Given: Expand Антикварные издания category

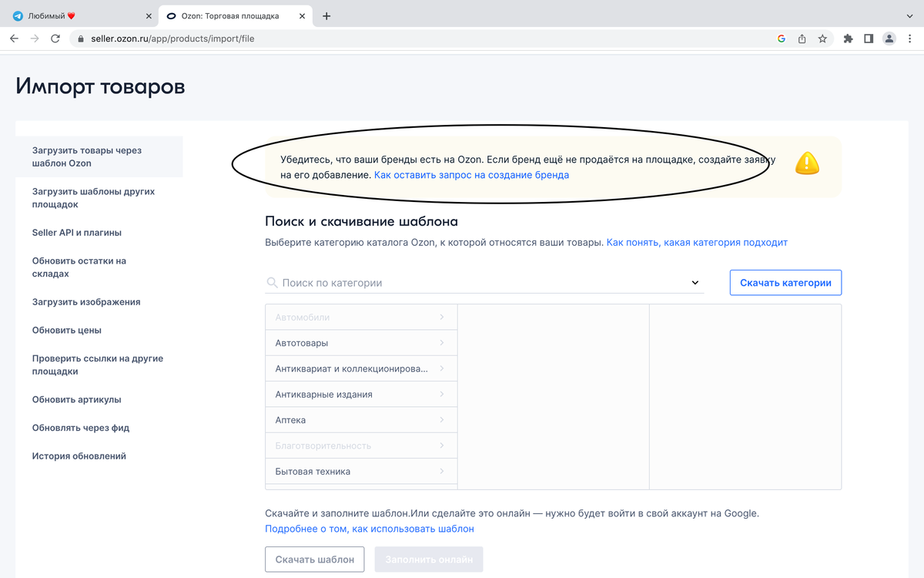Looking at the screenshot, I should pos(361,394).
